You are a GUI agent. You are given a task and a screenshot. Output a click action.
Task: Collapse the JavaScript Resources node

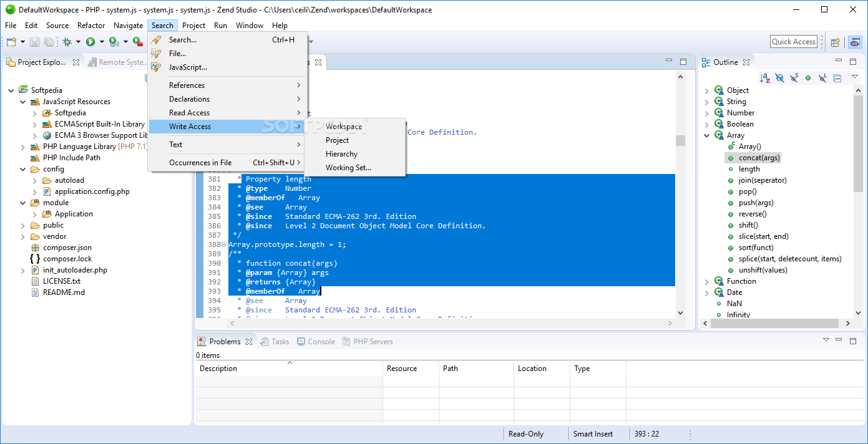(23, 102)
